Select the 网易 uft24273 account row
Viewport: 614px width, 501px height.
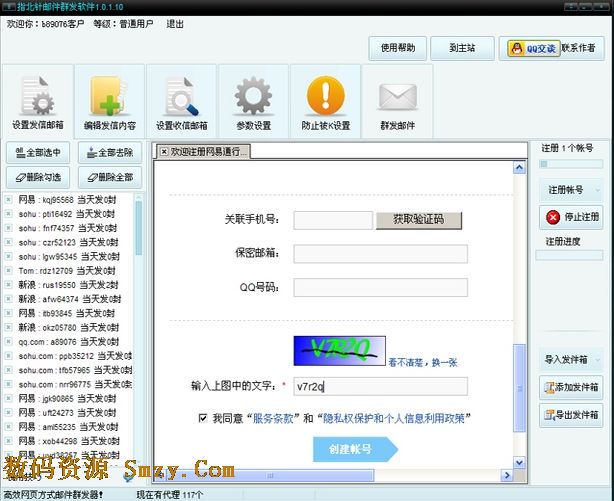69,412
